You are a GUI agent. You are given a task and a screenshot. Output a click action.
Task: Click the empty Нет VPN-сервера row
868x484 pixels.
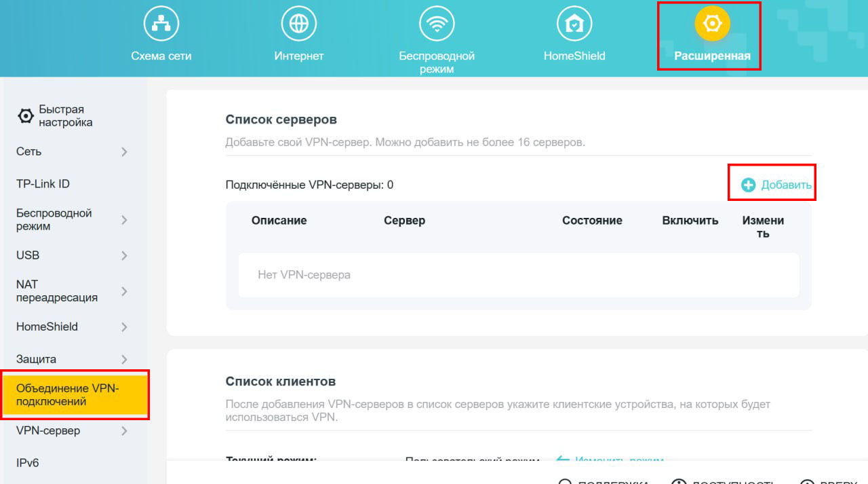(518, 275)
